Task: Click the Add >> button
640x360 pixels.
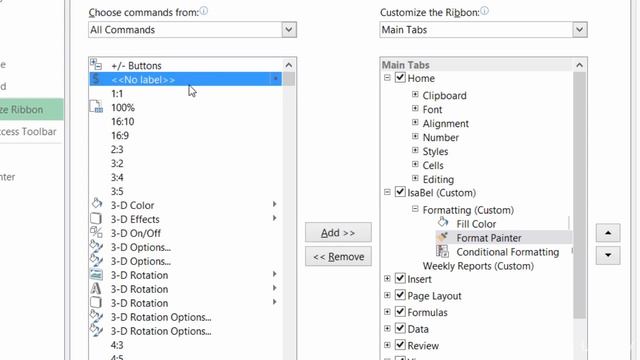Action: pos(338,233)
